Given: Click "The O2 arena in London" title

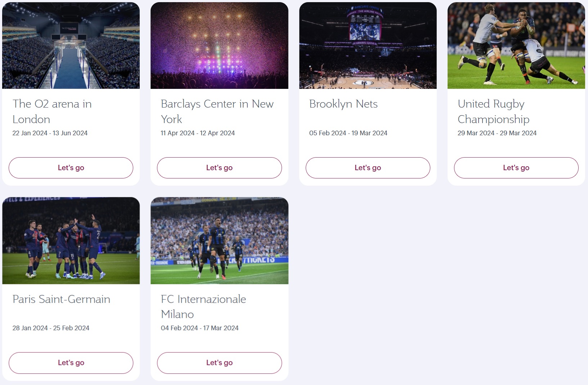Looking at the screenshot, I should click(52, 112).
